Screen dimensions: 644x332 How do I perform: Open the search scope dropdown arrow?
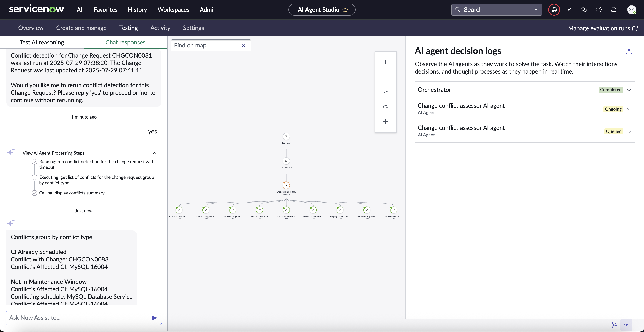pyautogui.click(x=536, y=9)
